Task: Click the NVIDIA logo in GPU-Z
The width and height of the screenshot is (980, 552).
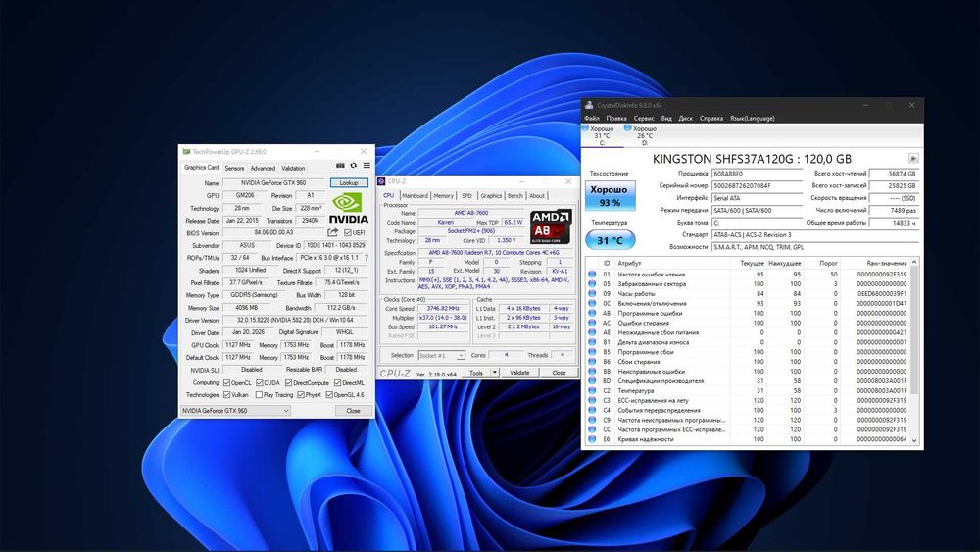Action: 349,208
